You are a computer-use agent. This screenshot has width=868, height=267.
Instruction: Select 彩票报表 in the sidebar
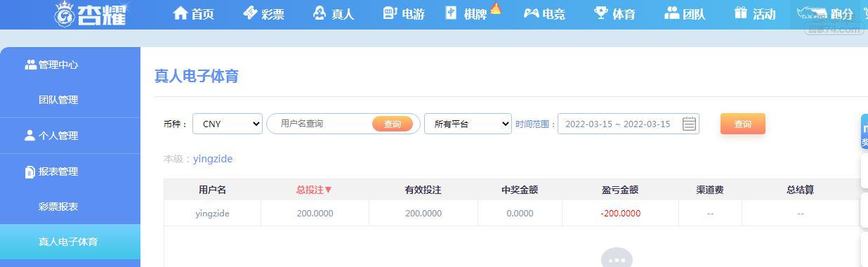58,207
